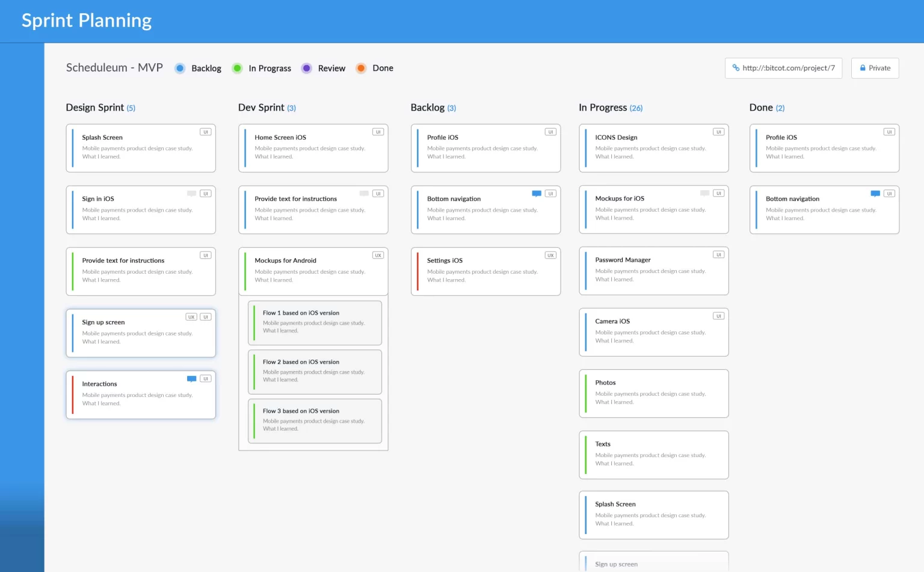Viewport: 924px width, 572px height.
Task: Open the Password Manager card
Action: [x=653, y=271]
